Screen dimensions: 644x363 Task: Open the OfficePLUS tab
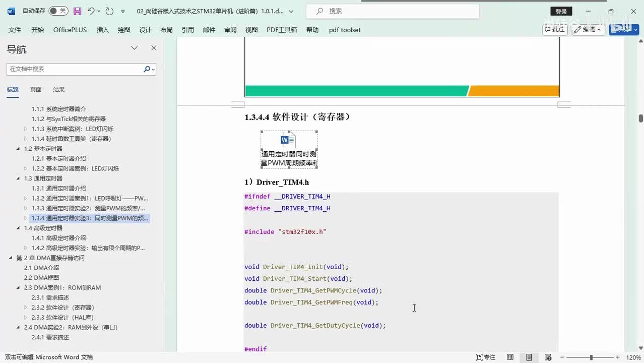[70, 30]
